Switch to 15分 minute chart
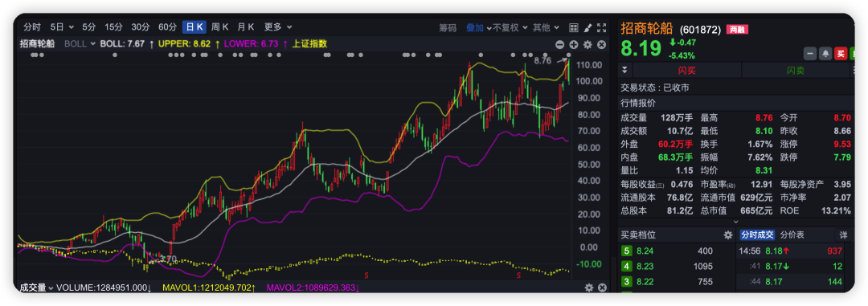Screen dimensions: 868x306 pos(113,27)
